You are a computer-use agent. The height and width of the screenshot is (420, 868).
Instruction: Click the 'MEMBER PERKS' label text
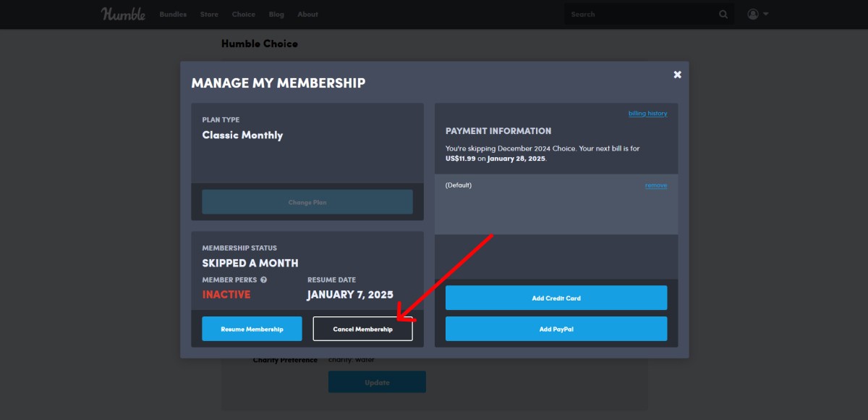point(229,280)
